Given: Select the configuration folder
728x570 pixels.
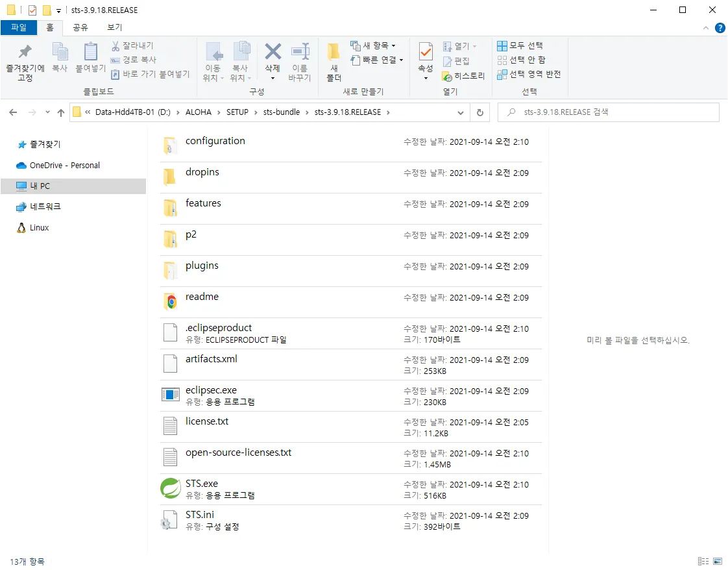Looking at the screenshot, I should coord(350,146).
